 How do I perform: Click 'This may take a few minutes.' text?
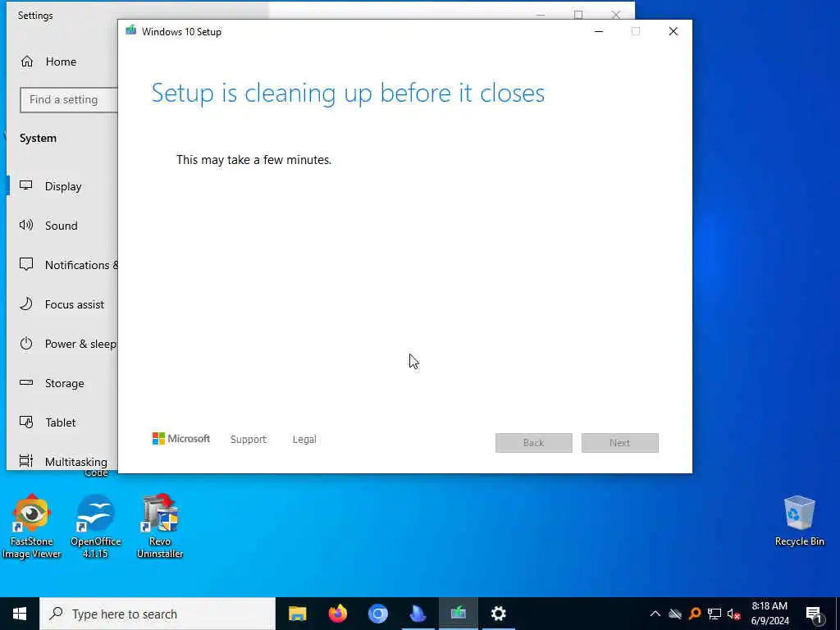[x=254, y=160]
